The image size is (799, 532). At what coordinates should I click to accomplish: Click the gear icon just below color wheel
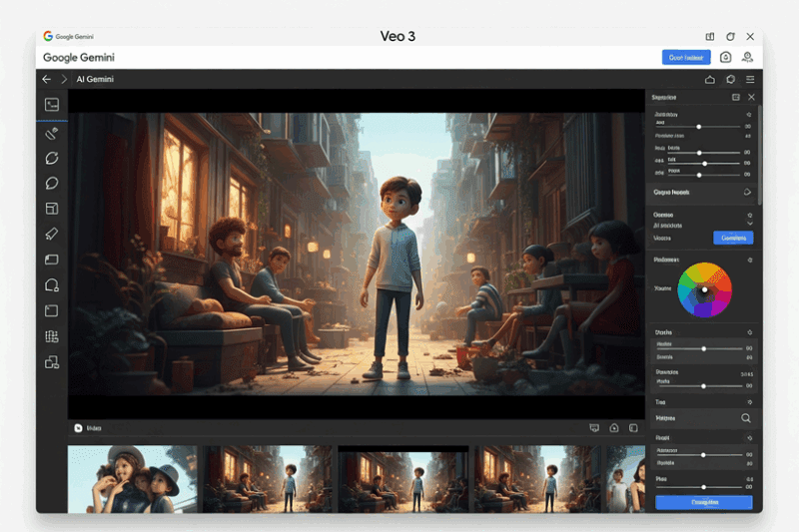click(750, 332)
